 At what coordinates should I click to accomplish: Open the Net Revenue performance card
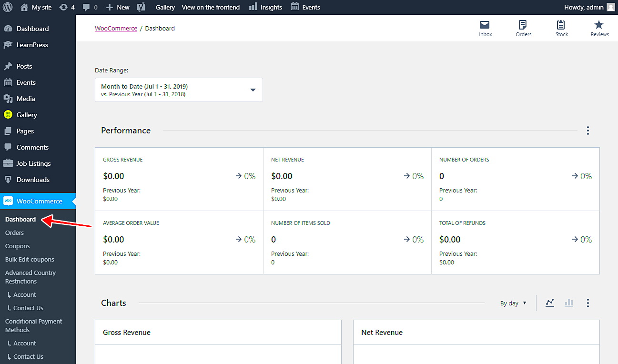347,179
